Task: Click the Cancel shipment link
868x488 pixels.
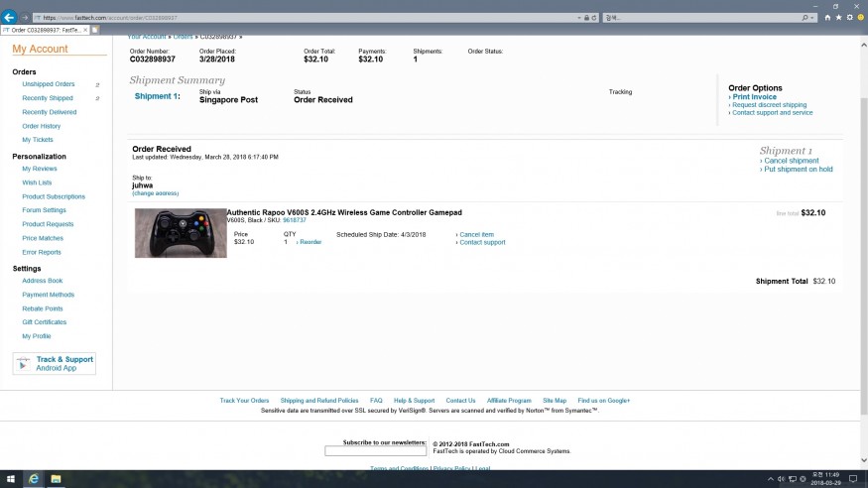Action: [x=791, y=161]
